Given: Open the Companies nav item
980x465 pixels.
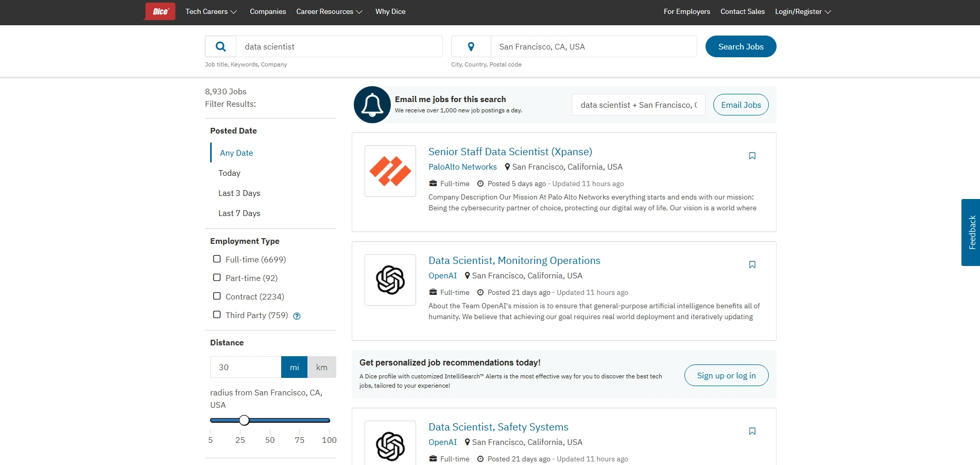Looking at the screenshot, I should pos(268,11).
